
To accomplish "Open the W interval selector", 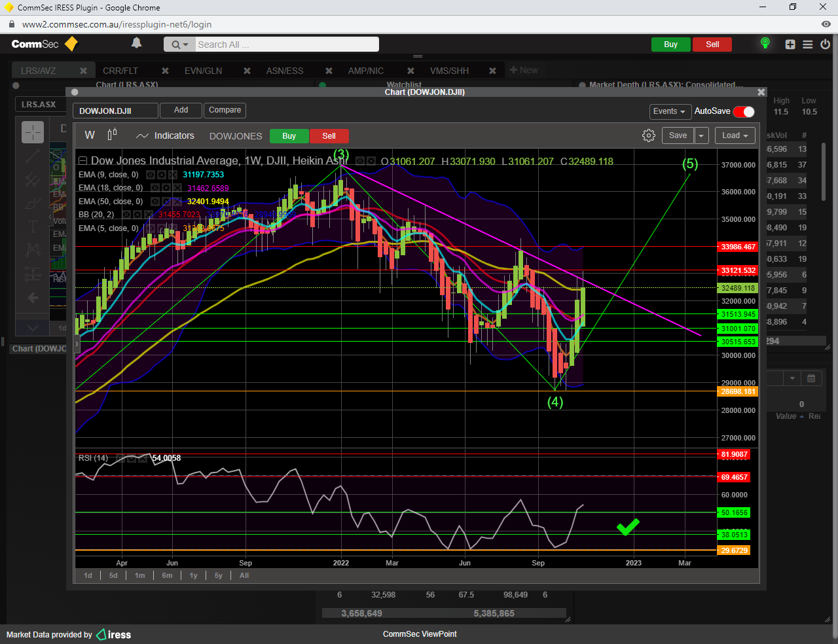I will click(90, 135).
